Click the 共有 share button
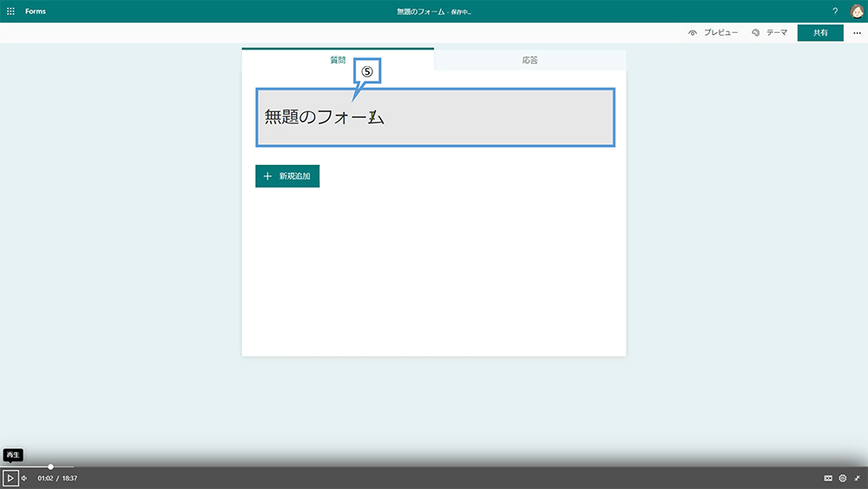The width and height of the screenshot is (868, 489). [x=820, y=33]
